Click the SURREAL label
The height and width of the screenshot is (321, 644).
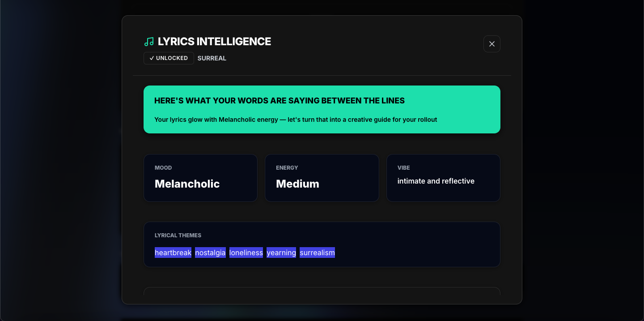pos(212,58)
